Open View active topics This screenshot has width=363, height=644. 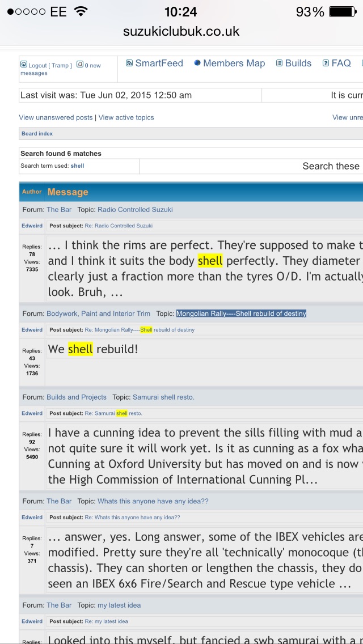pyautogui.click(x=126, y=117)
